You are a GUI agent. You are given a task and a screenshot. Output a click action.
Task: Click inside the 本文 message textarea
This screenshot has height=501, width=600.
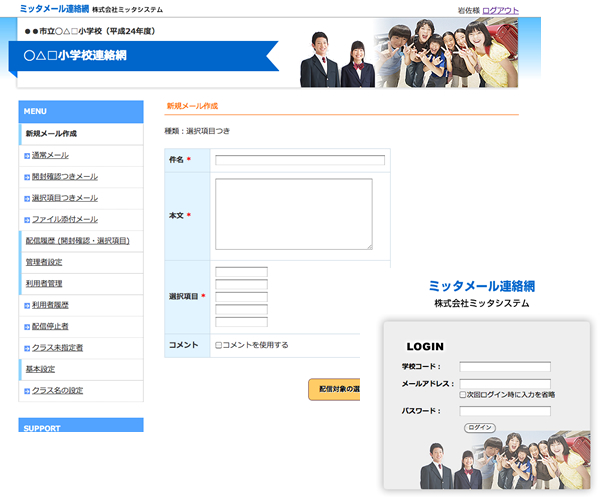point(293,214)
